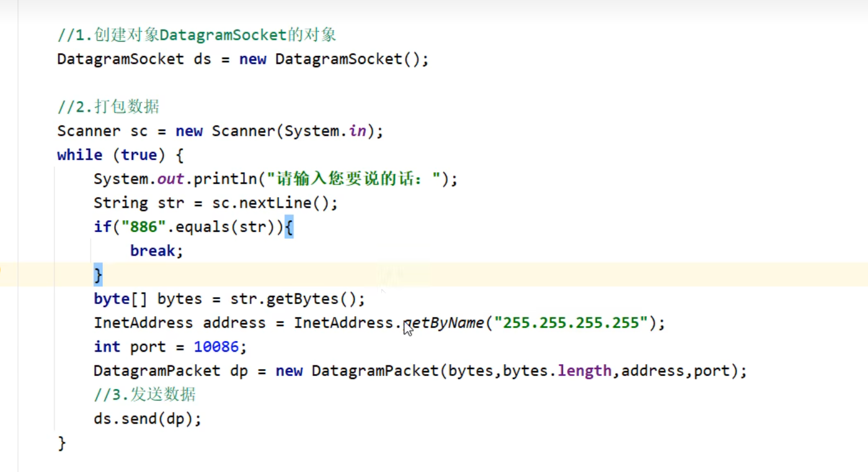Click the lightbulb intention icon in the gutter
868x472 pixels.
pos(2,270)
